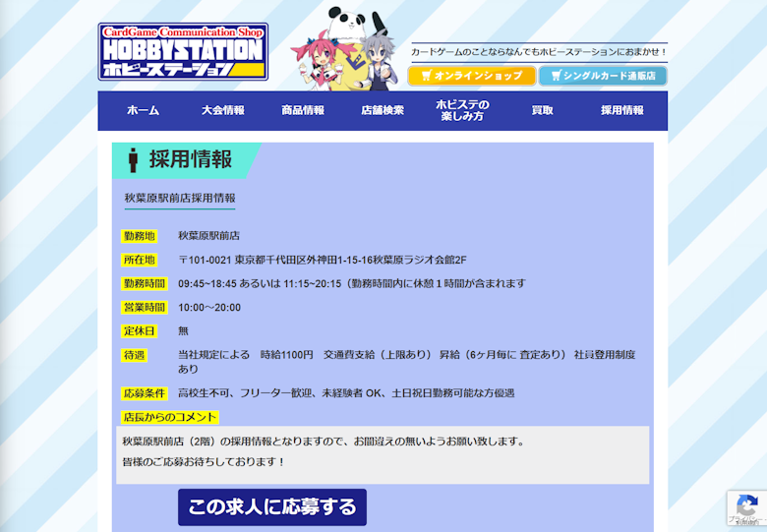Click the cart icon on シングルカード通販店
This screenshot has width=767, height=532.
[x=556, y=76]
